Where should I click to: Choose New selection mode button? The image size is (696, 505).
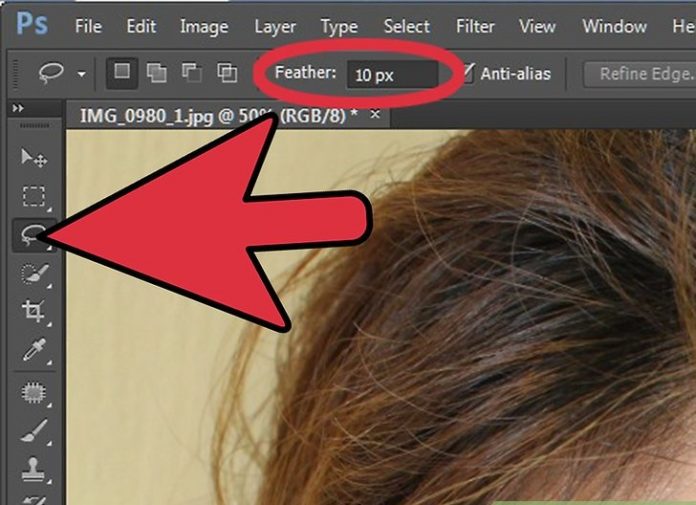click(x=122, y=72)
